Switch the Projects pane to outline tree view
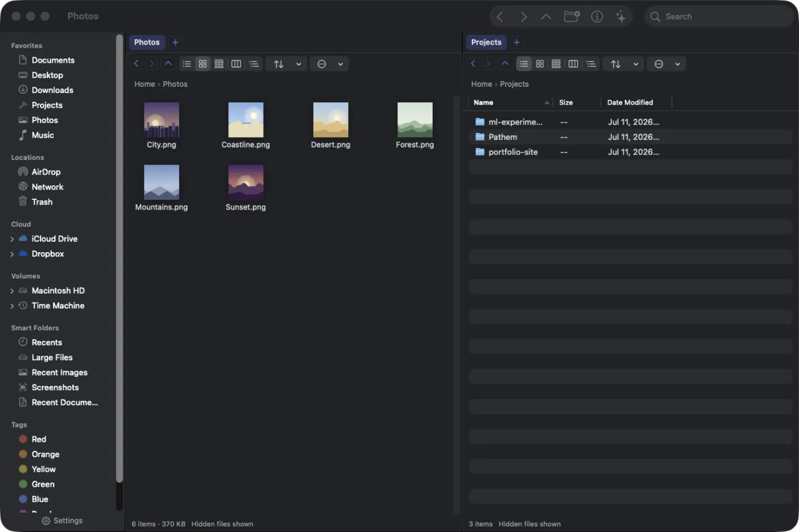This screenshot has height=532, width=799. (x=591, y=64)
